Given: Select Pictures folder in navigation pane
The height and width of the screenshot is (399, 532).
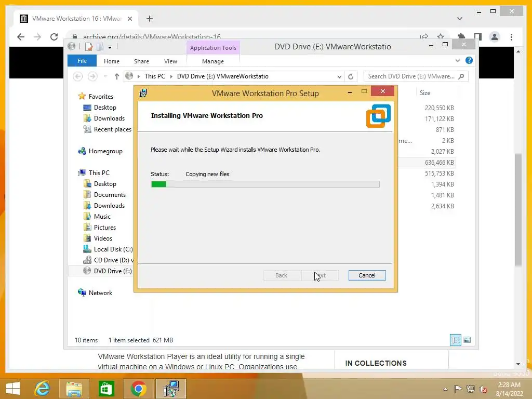Looking at the screenshot, I should pyautogui.click(x=105, y=228).
